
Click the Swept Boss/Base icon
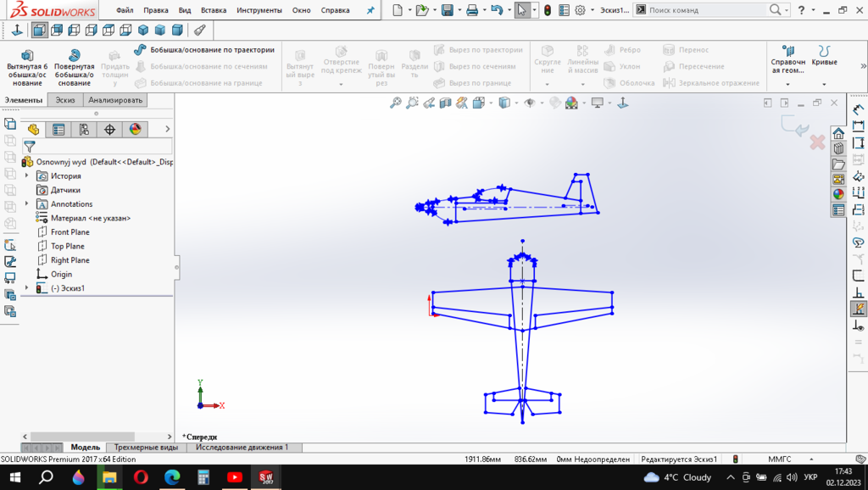pyautogui.click(x=141, y=50)
